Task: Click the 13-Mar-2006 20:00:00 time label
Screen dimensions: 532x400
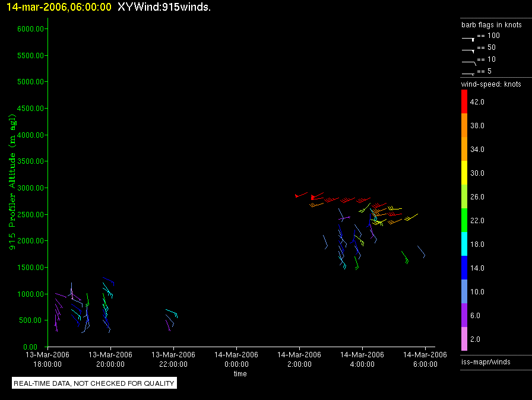Action: pos(110,359)
